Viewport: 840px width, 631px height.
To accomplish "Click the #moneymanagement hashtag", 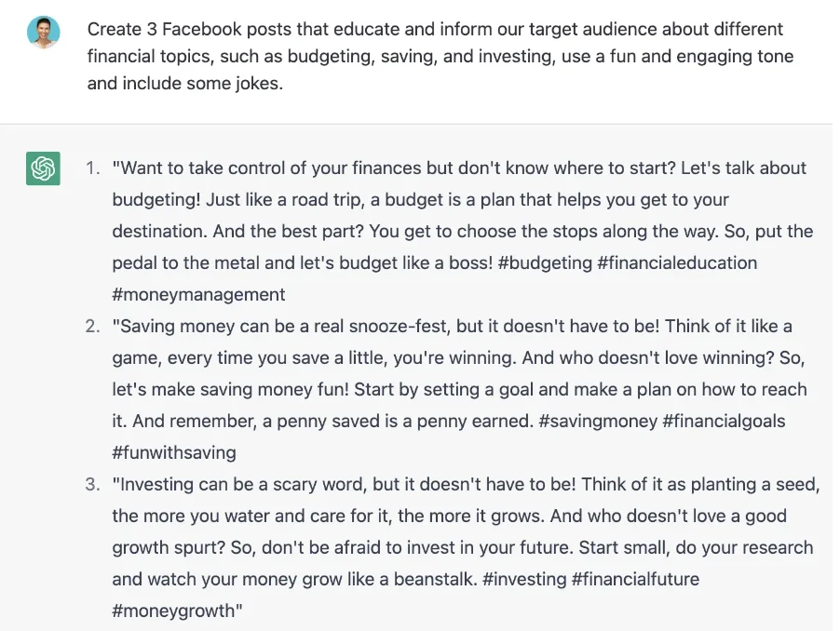I will click(198, 294).
